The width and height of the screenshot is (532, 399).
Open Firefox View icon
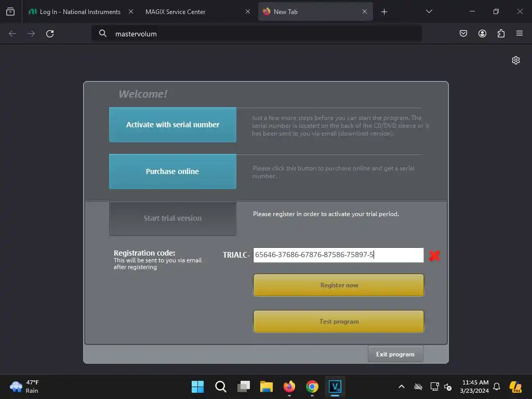click(10, 11)
